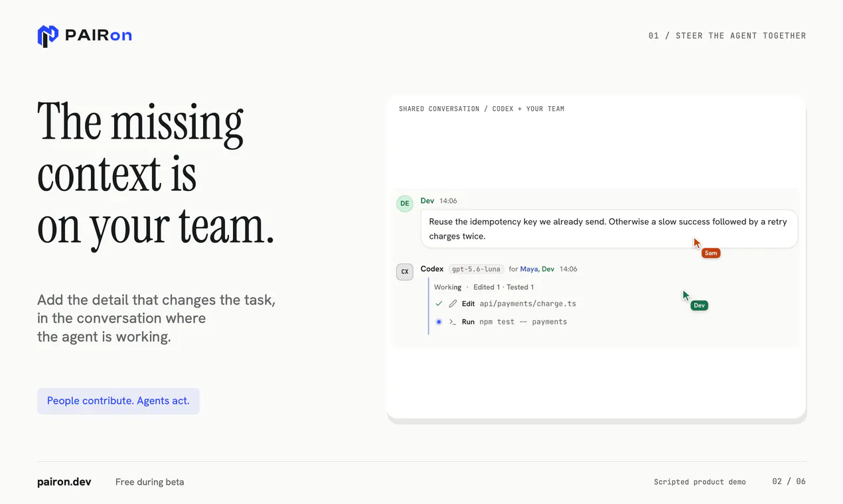Click the file path "api/payments/charge.ts"

[x=528, y=304]
